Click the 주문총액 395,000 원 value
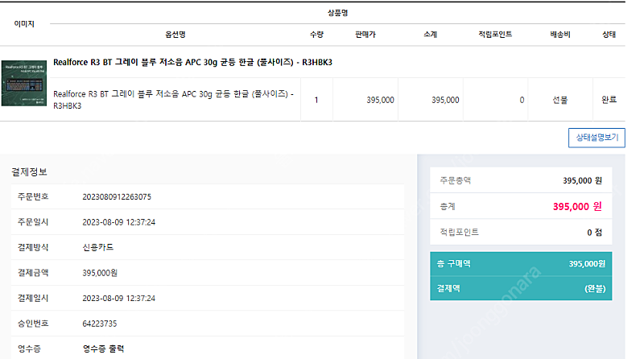Screen dimensions: 644x359 coord(582,180)
